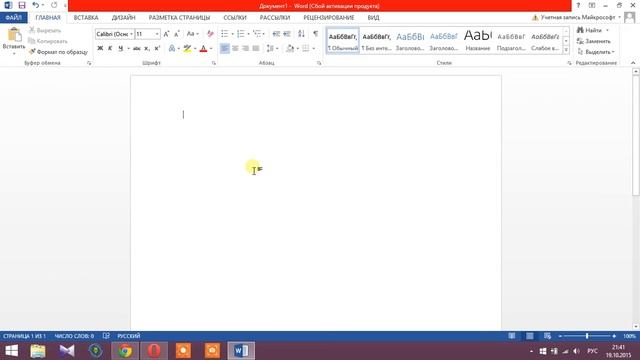The height and width of the screenshot is (360, 640).
Task: Switch to the РЕЦЕНЗИРОВАНИЕ tab
Action: (329, 18)
